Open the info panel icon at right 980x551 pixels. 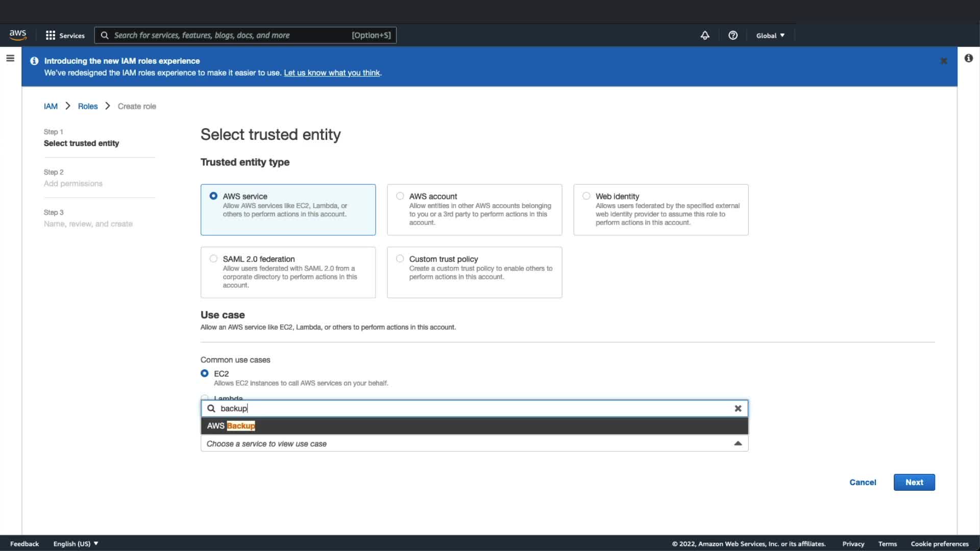pyautogui.click(x=968, y=58)
